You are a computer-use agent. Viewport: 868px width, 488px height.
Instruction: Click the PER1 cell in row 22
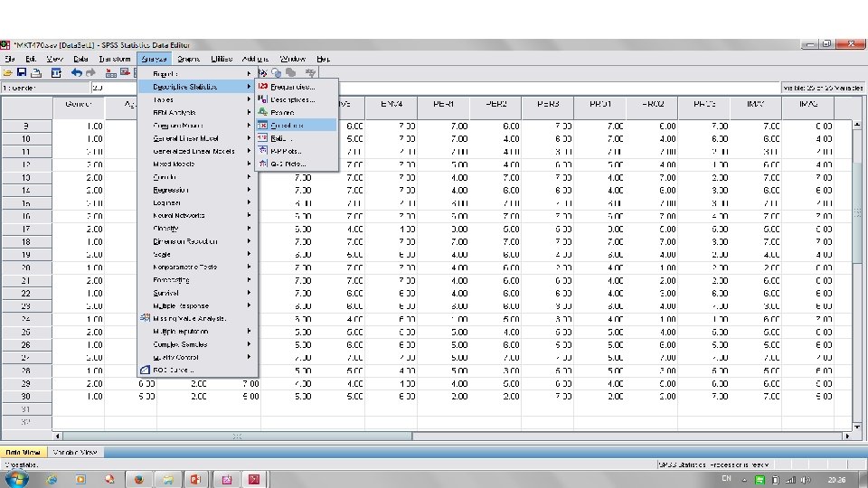tap(443, 293)
